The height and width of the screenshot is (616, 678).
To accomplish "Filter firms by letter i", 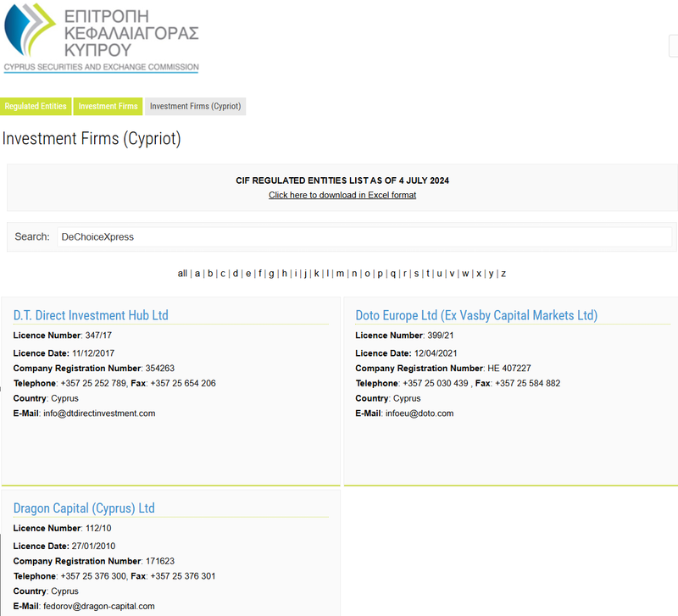I will pyautogui.click(x=296, y=274).
